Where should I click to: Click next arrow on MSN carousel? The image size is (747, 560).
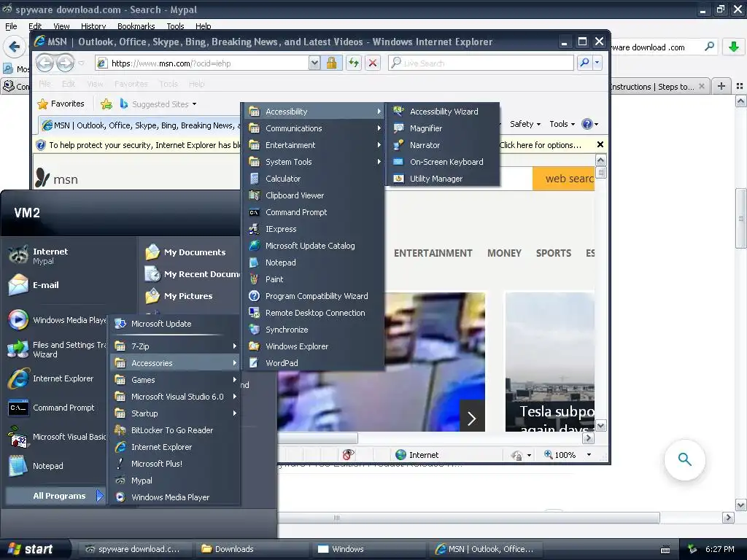point(472,419)
